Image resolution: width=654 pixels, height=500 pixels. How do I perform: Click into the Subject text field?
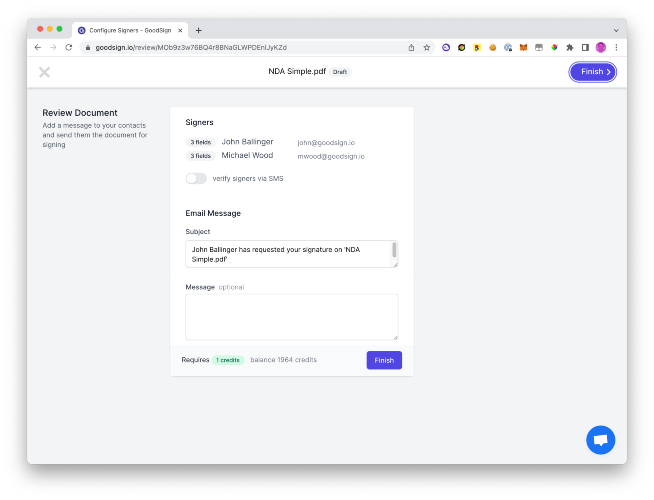click(x=292, y=254)
